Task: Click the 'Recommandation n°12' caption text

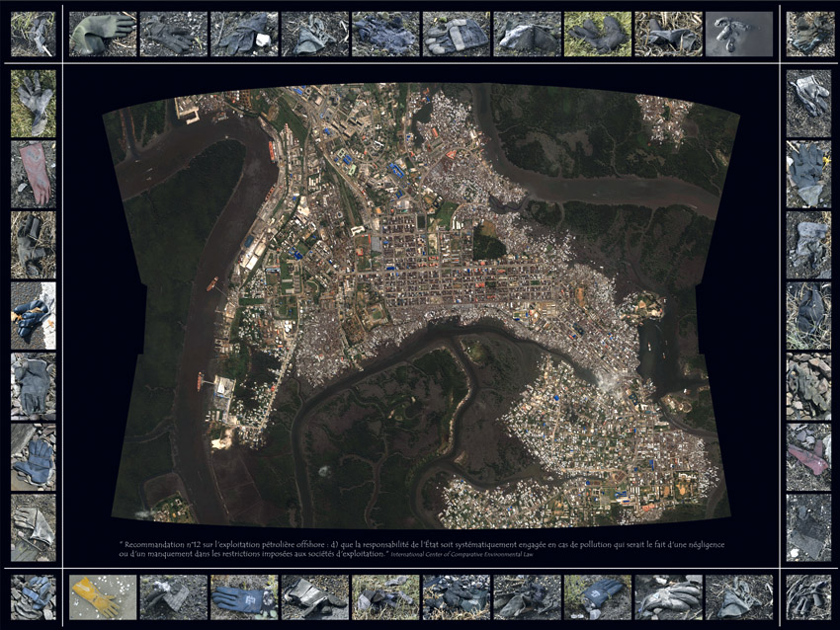Action: click(395, 546)
